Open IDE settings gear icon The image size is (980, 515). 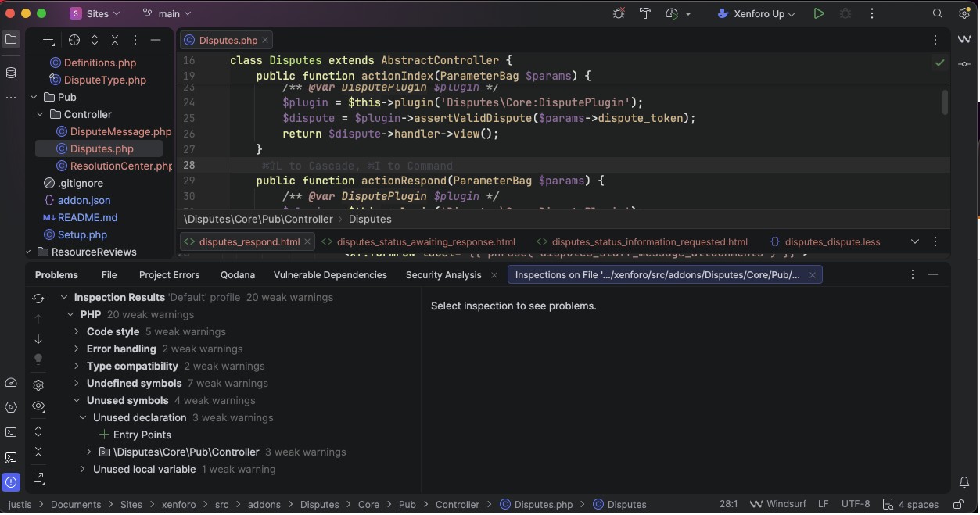tap(964, 13)
